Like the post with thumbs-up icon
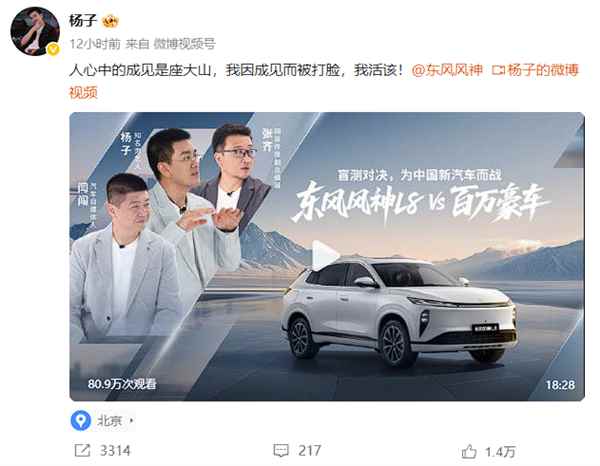 click(x=469, y=451)
